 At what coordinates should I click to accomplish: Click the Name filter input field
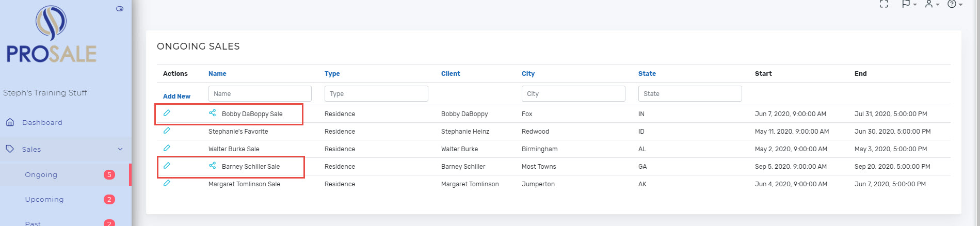pyautogui.click(x=260, y=93)
